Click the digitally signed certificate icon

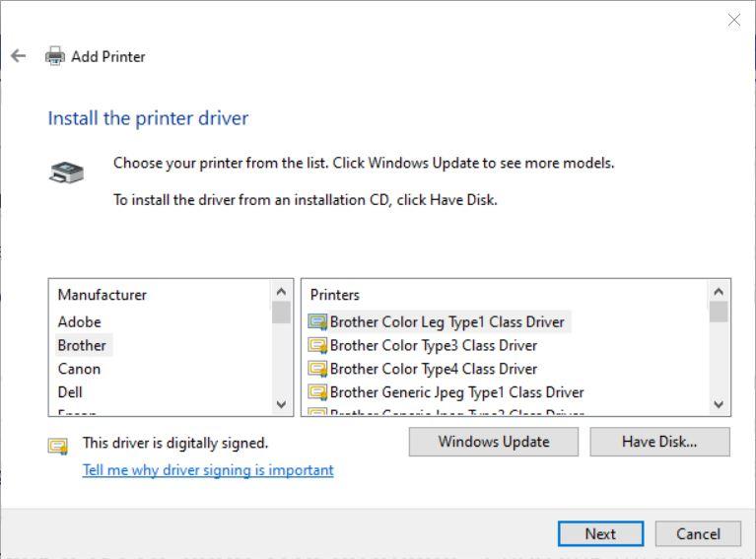58,446
